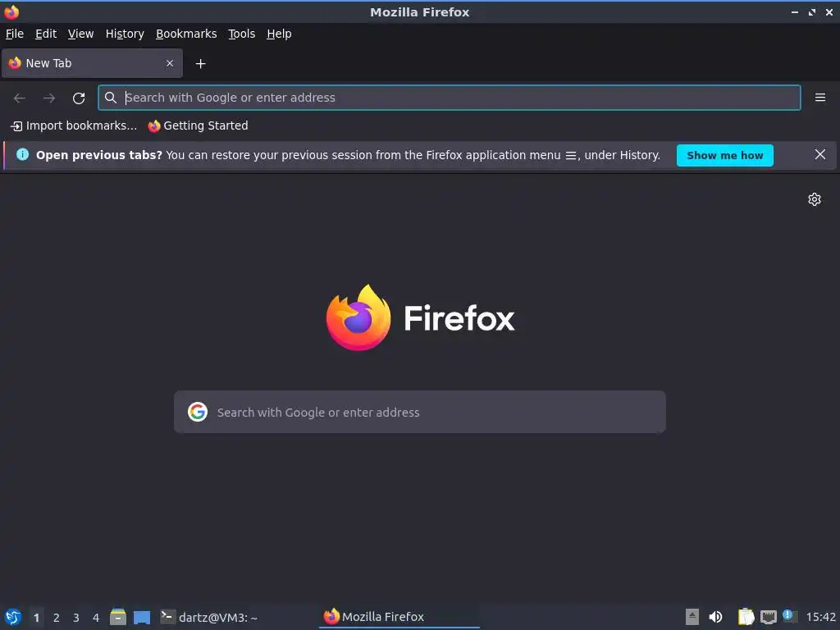This screenshot has height=630, width=840.
Task: Dismiss the Open previous tabs notification
Action: coord(819,155)
